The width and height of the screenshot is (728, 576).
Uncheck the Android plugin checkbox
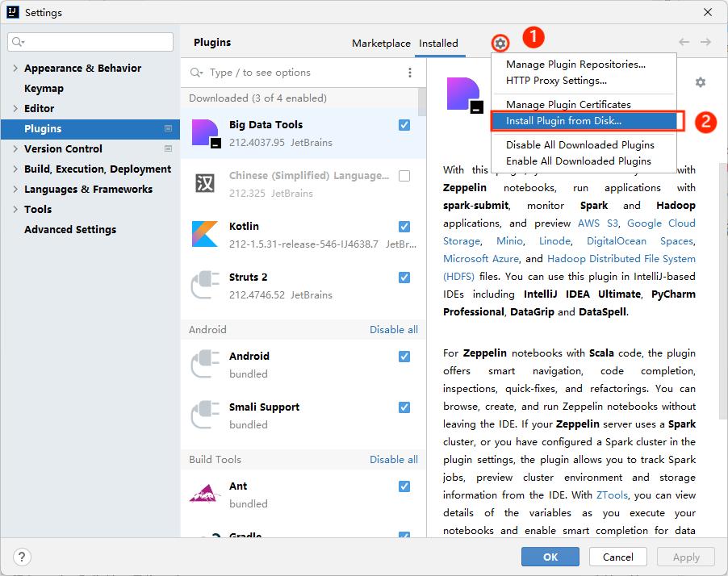coord(404,357)
